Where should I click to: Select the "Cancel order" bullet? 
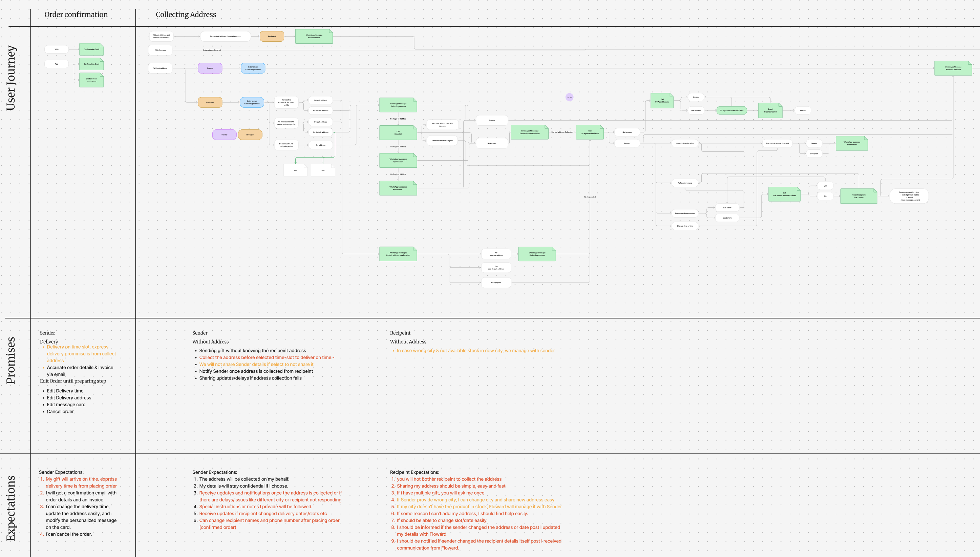click(x=60, y=412)
